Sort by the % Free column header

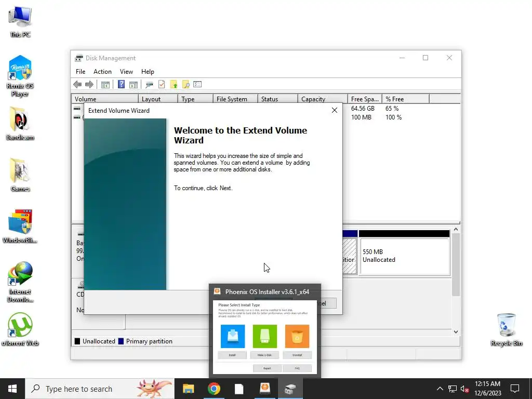coord(406,99)
